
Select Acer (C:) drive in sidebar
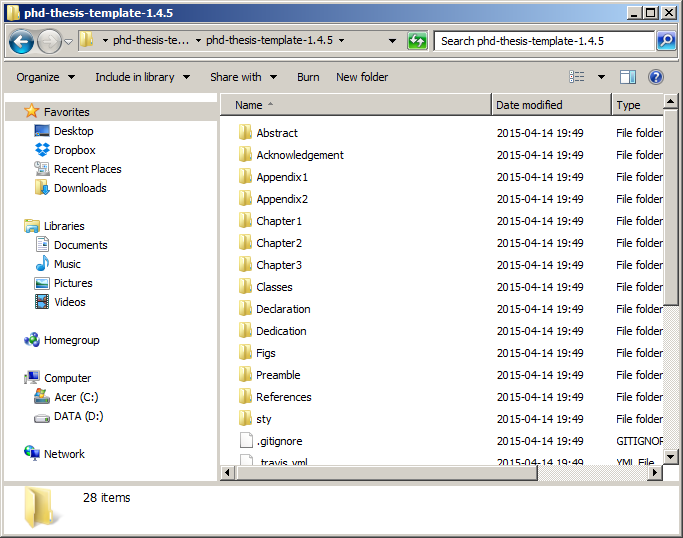coord(76,397)
